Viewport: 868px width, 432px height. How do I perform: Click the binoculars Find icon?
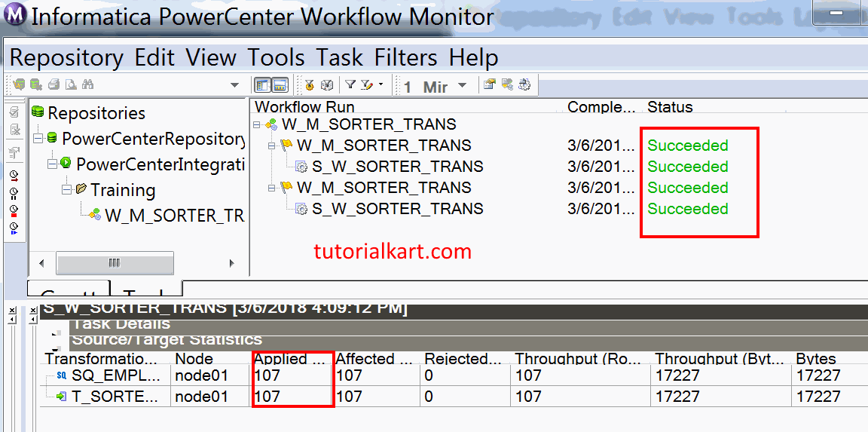tap(87, 84)
